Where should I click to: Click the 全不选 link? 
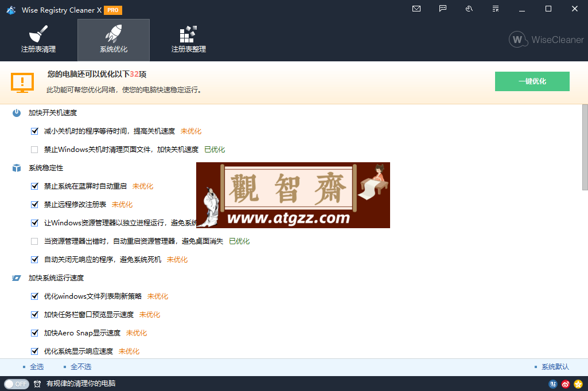[x=81, y=366]
